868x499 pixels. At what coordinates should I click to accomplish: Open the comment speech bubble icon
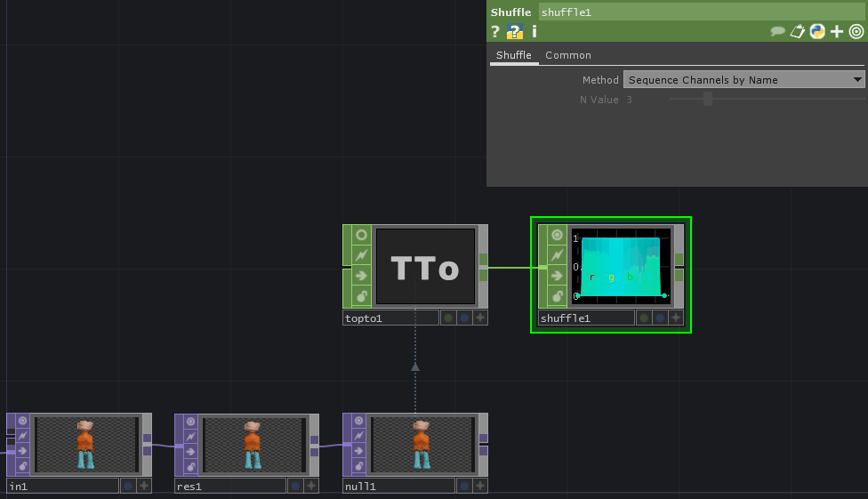tap(778, 32)
